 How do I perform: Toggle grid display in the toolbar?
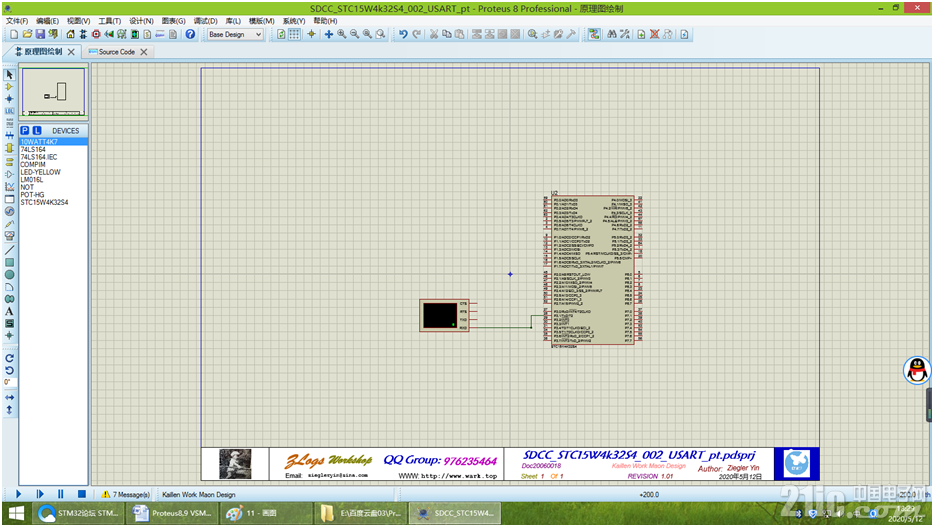click(x=294, y=35)
